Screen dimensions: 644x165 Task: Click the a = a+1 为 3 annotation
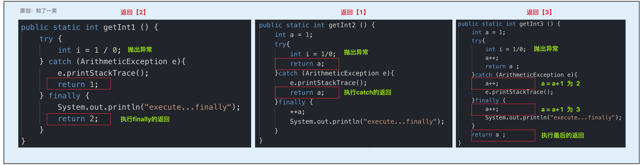560,110
